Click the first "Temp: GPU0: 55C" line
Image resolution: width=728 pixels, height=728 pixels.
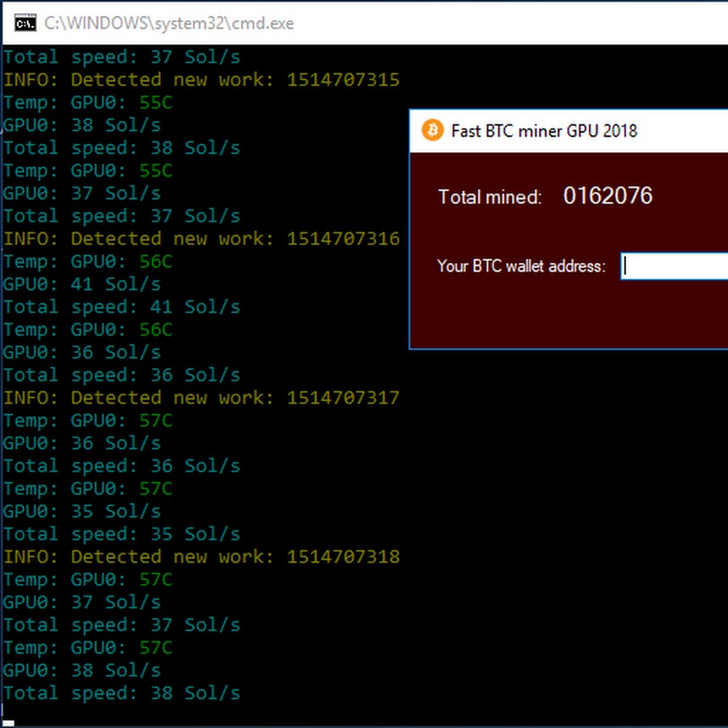(87, 103)
